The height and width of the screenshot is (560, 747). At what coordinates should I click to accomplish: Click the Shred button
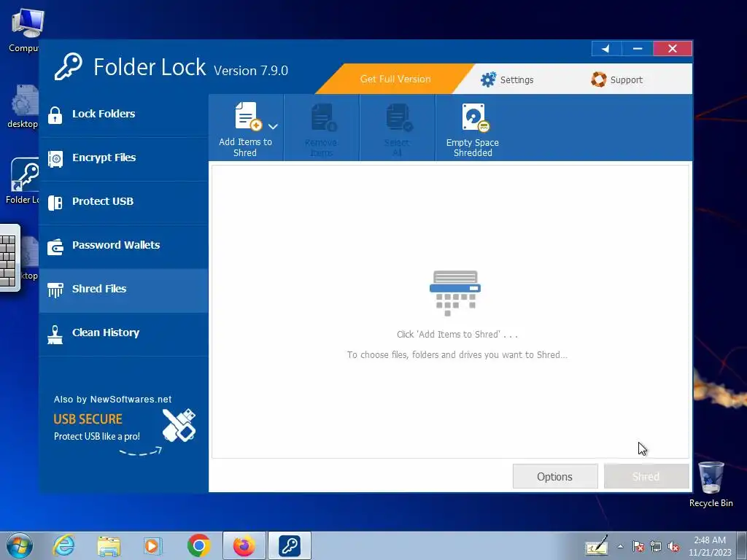click(646, 476)
